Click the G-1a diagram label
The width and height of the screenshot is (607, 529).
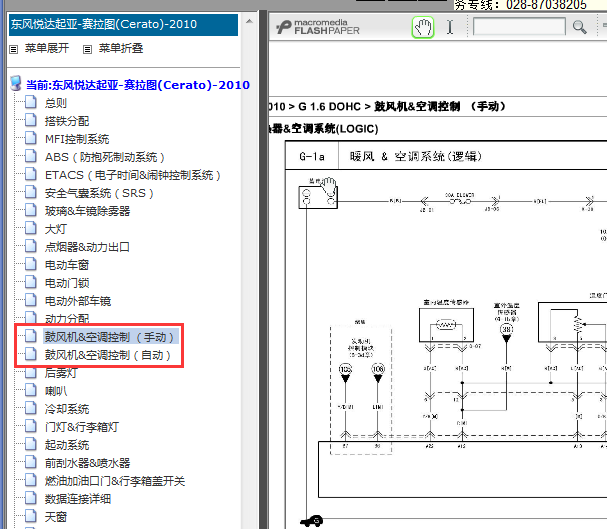pyautogui.click(x=312, y=156)
